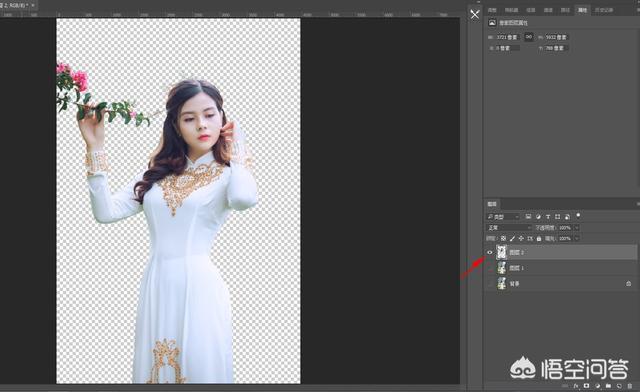Click the adjustment layer filter icon
The image size is (640, 392).
point(538,216)
